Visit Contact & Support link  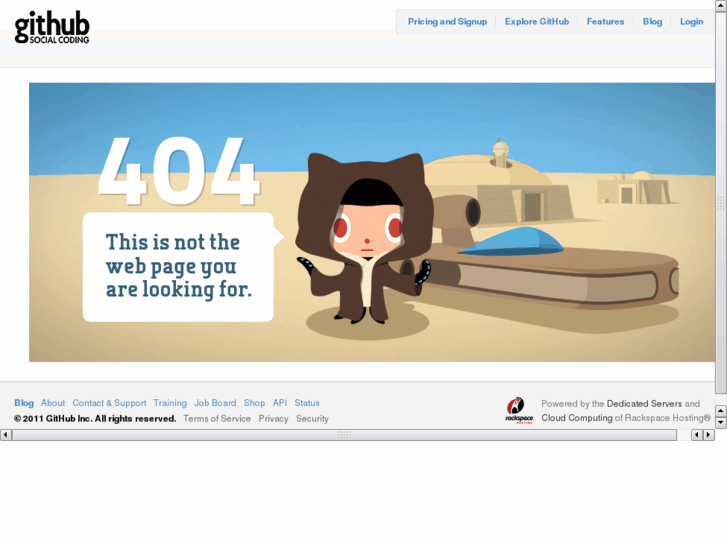point(109,403)
